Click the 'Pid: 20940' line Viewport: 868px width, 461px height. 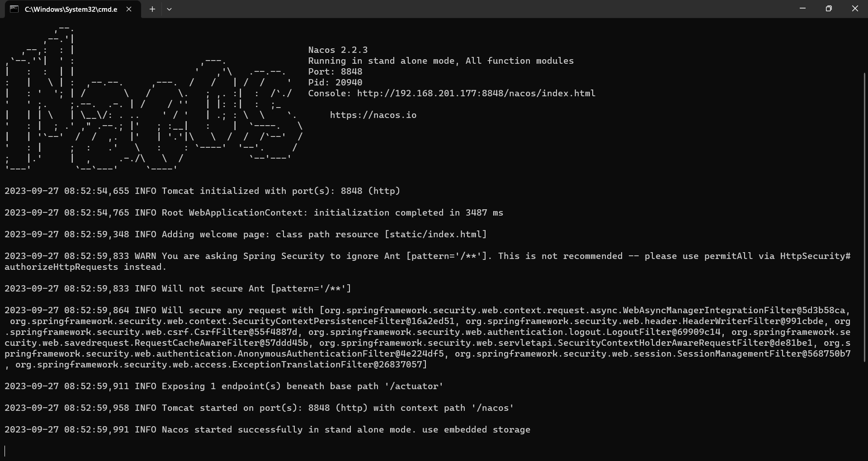[335, 83]
